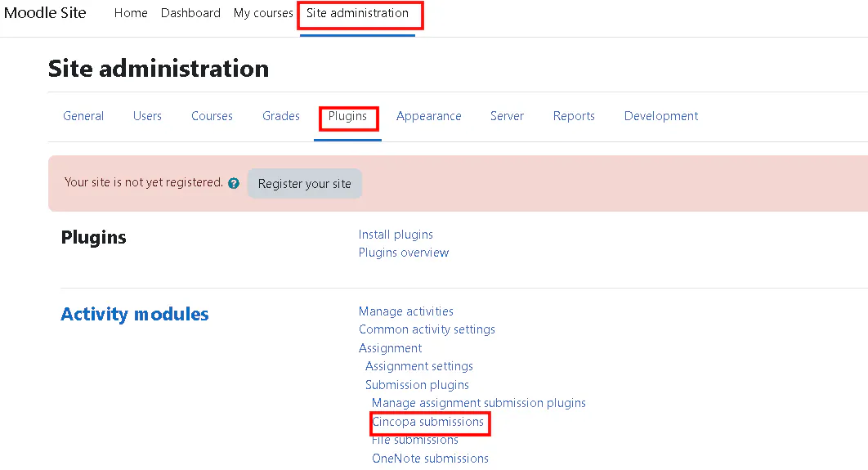The height and width of the screenshot is (470, 868).
Task: Select Site administration in top navigation
Action: tap(358, 13)
